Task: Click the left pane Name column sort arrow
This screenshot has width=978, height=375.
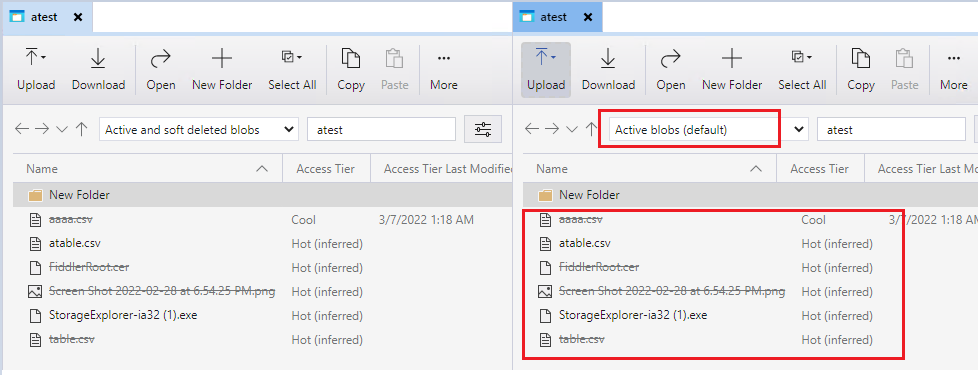Action: click(x=263, y=168)
